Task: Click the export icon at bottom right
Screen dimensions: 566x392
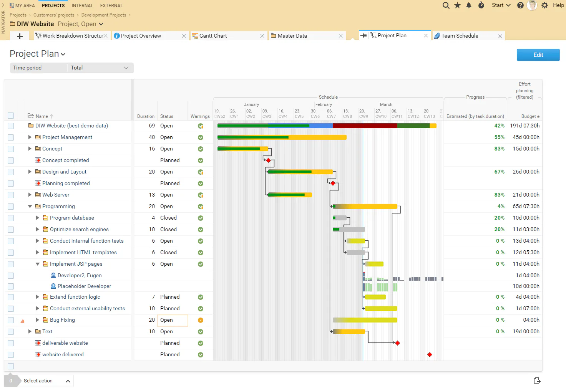Action: coord(537,380)
